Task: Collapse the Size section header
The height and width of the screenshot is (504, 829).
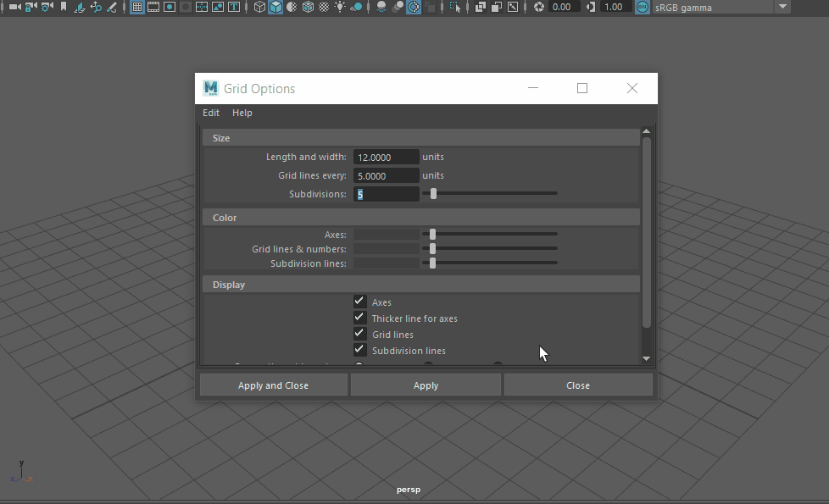Action: (x=420, y=138)
